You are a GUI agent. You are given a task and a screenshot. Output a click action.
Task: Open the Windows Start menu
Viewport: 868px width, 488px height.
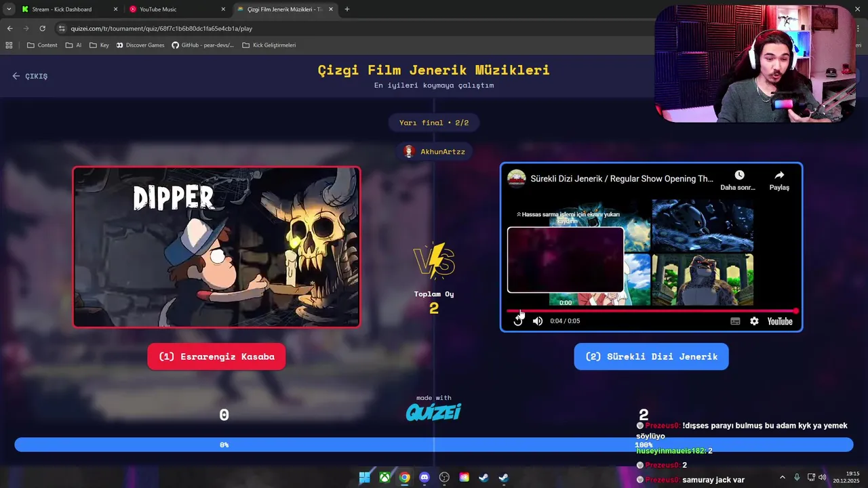(x=365, y=477)
